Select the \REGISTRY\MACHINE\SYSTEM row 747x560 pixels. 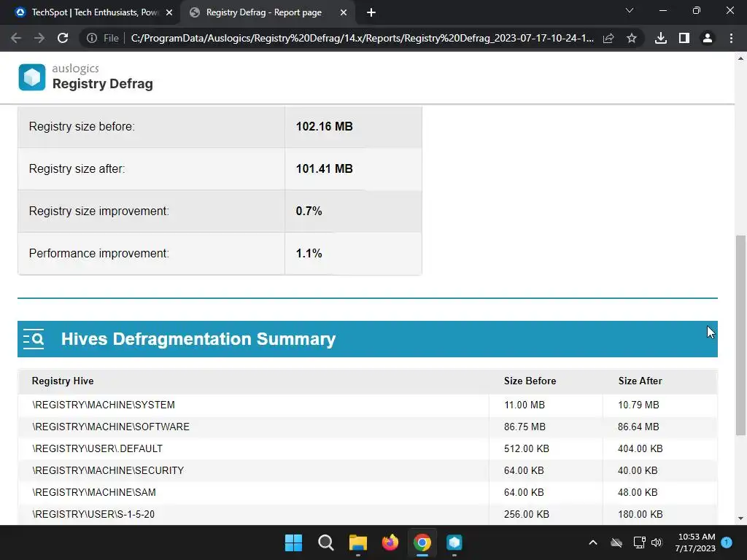pos(368,405)
